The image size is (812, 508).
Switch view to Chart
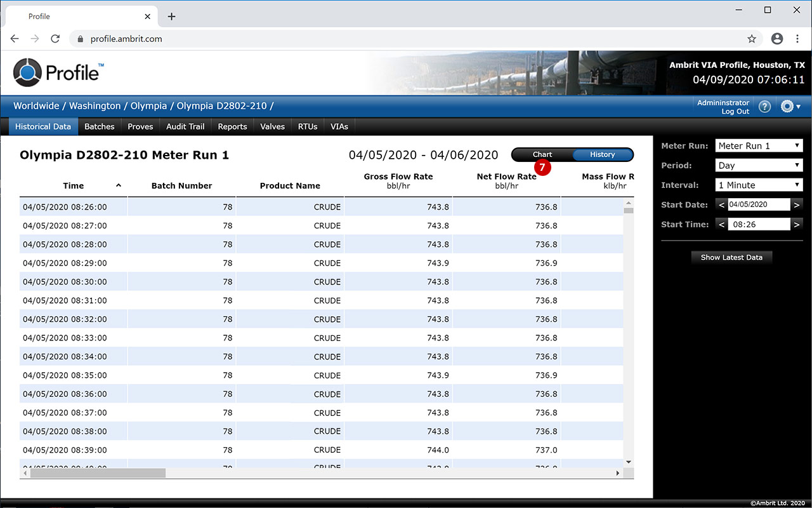[x=542, y=154]
